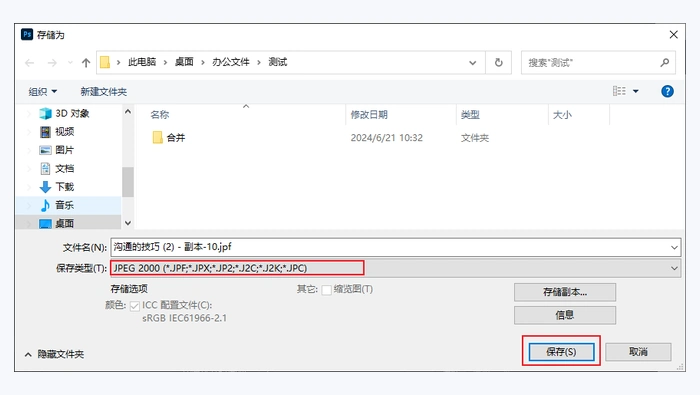Click the Forward navigation arrow
This screenshot has width=700, height=395.
point(52,63)
